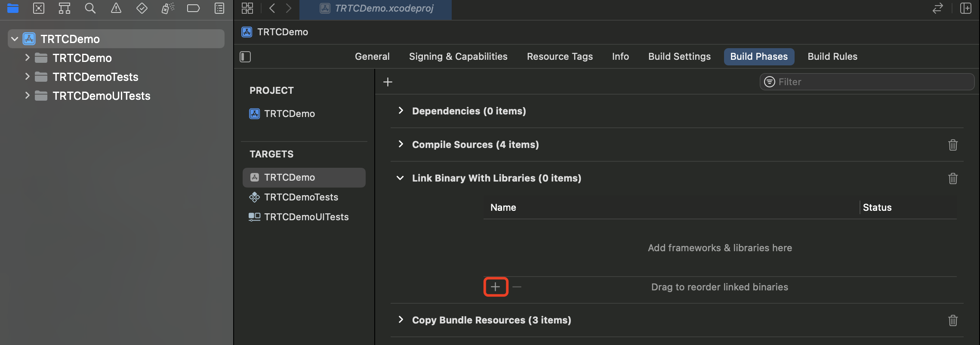
Task: Select the Source Control navigator icon
Action: [x=39, y=8]
